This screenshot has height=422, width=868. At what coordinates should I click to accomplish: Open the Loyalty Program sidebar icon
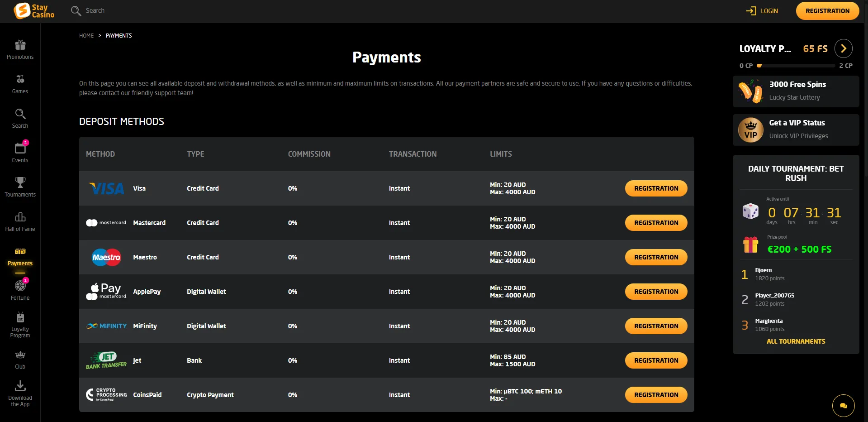[x=20, y=318]
